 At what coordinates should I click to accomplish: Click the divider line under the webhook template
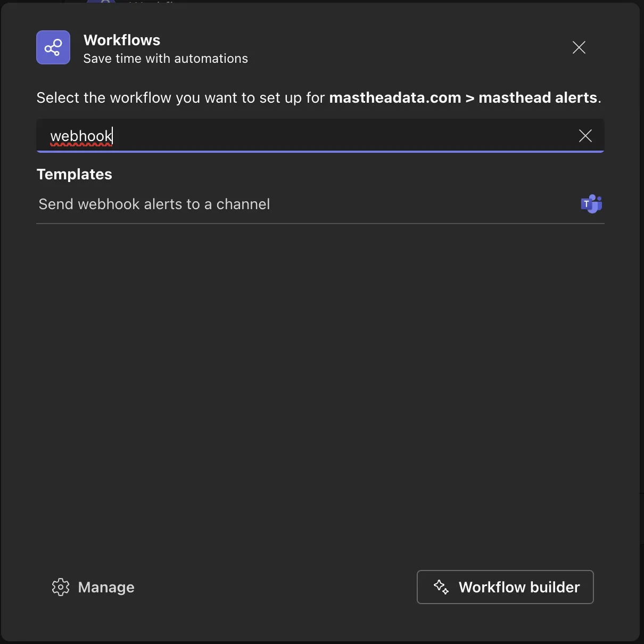[x=319, y=224]
